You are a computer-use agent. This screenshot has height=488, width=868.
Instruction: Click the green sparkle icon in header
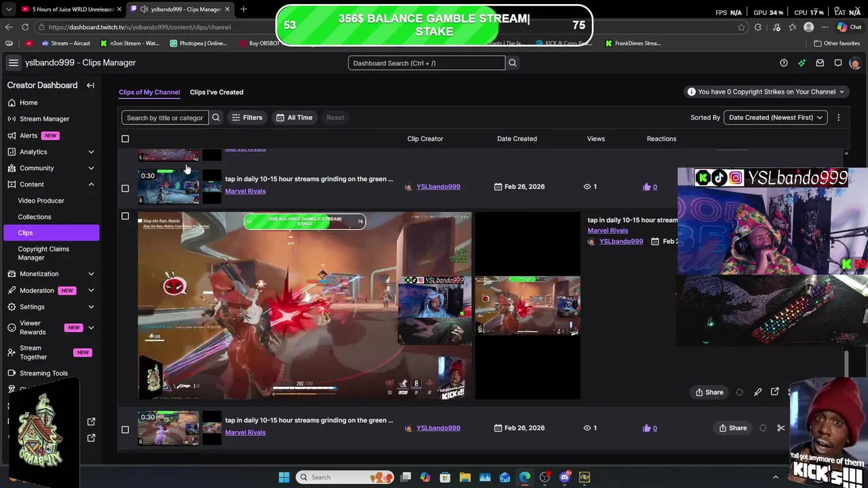tap(802, 63)
